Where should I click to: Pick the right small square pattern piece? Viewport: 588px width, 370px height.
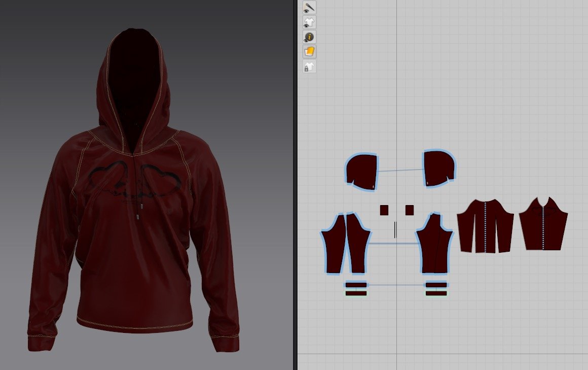[410, 210]
